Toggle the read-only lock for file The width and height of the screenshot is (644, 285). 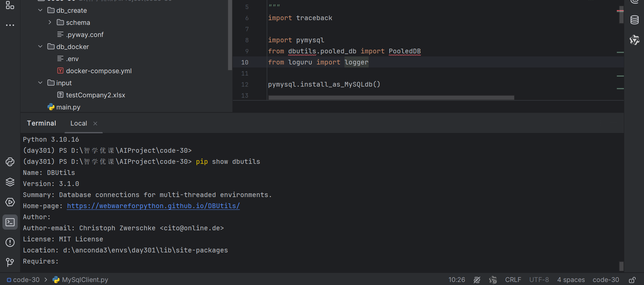click(632, 280)
